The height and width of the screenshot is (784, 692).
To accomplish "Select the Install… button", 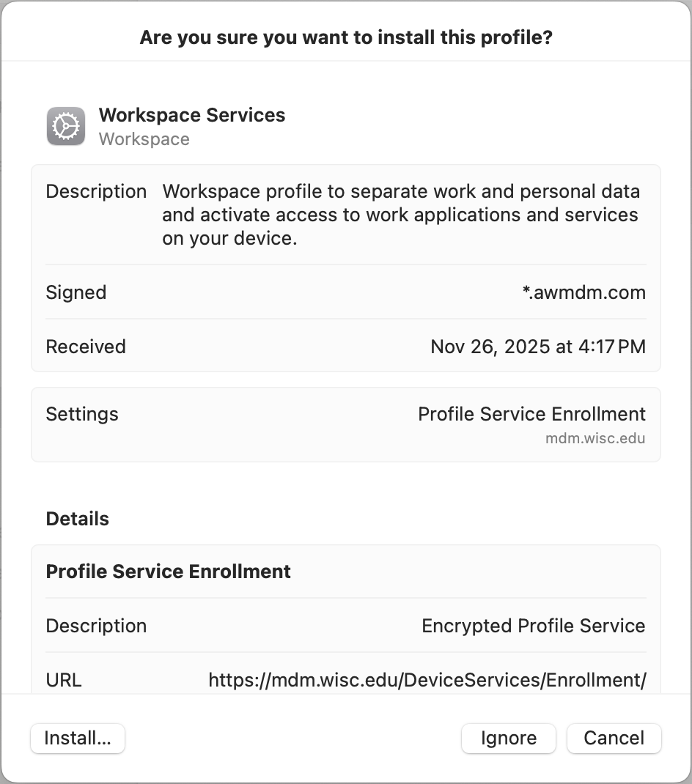I will coord(77,739).
